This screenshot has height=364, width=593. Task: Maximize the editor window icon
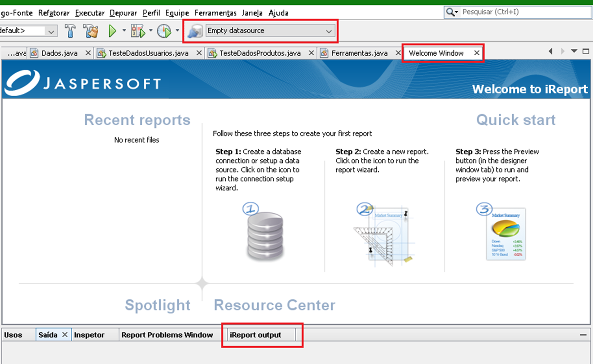point(586,51)
